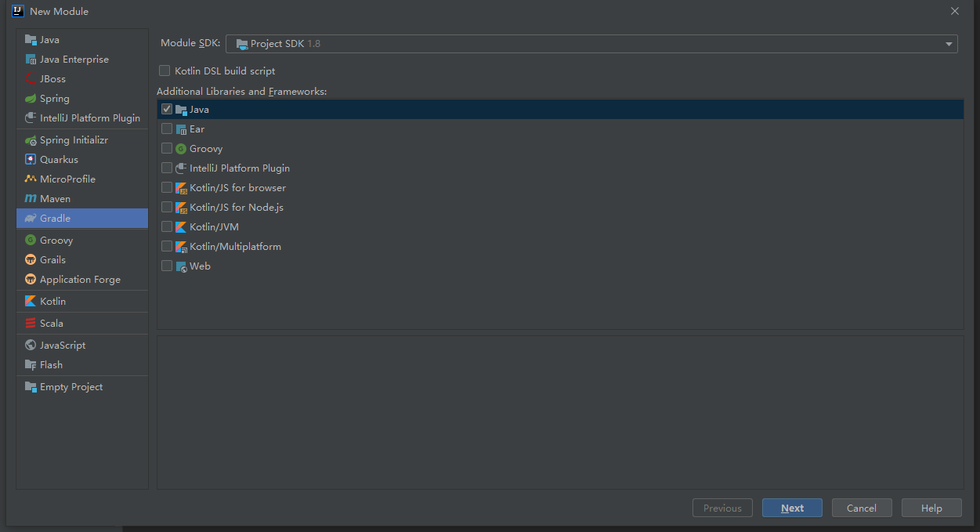Enable the Kotlin DSL build script checkbox
980x532 pixels.
coord(165,71)
